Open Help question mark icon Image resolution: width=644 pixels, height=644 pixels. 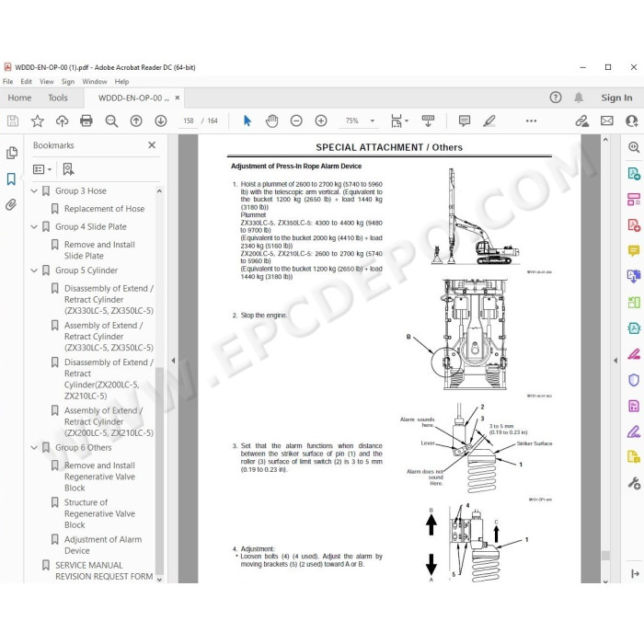tap(556, 98)
